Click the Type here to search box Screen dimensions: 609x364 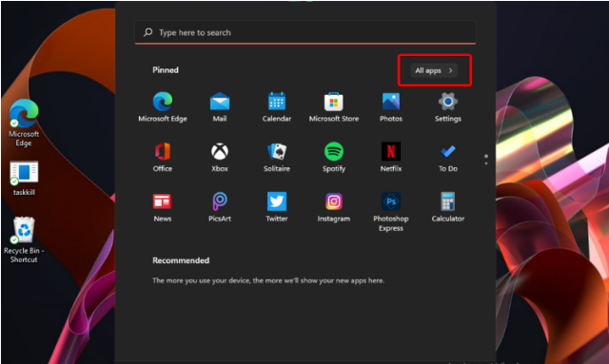305,32
